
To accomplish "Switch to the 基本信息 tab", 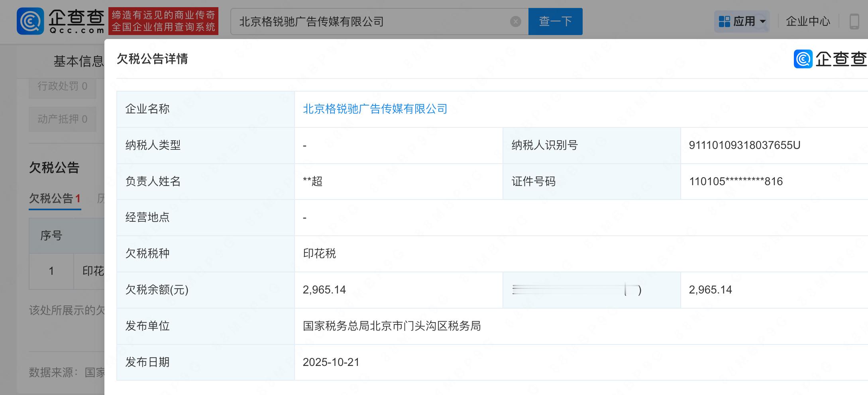I will click(x=79, y=61).
